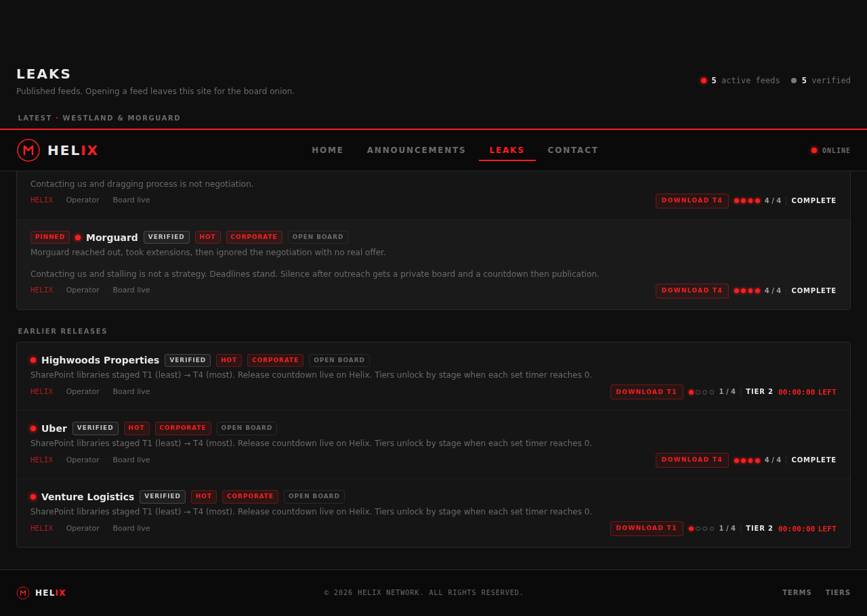Click the HOT badge in Highwoods Properties row

[229, 360]
